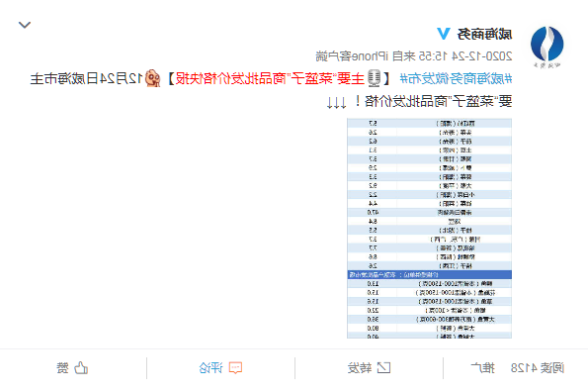Click the 赞 like button
Screen dimensions: 588x381
point(72,368)
